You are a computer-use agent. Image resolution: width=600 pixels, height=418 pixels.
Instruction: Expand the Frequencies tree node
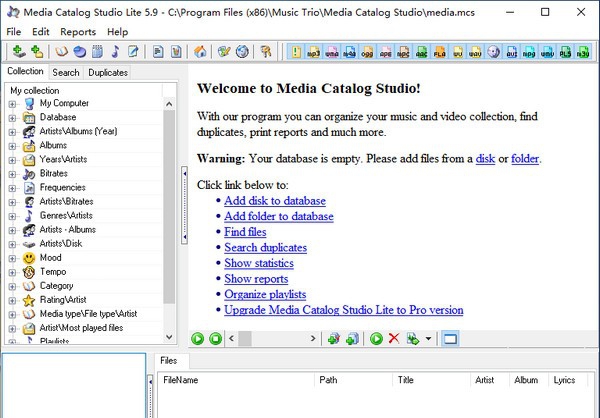tap(12, 188)
